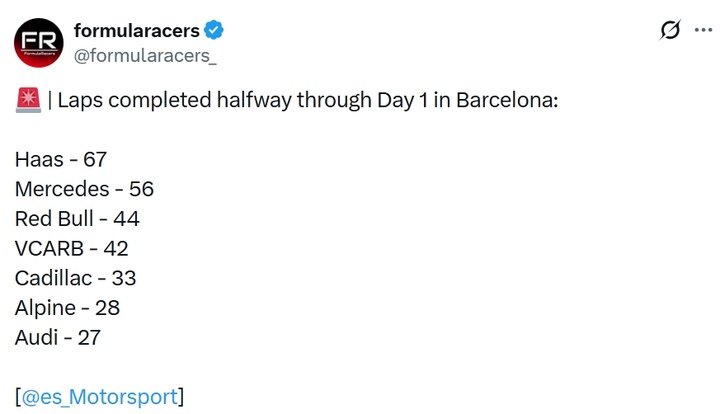The width and height of the screenshot is (720, 414).
Task: Select the "Cadillac - 33" line
Action: pyautogui.click(x=75, y=278)
